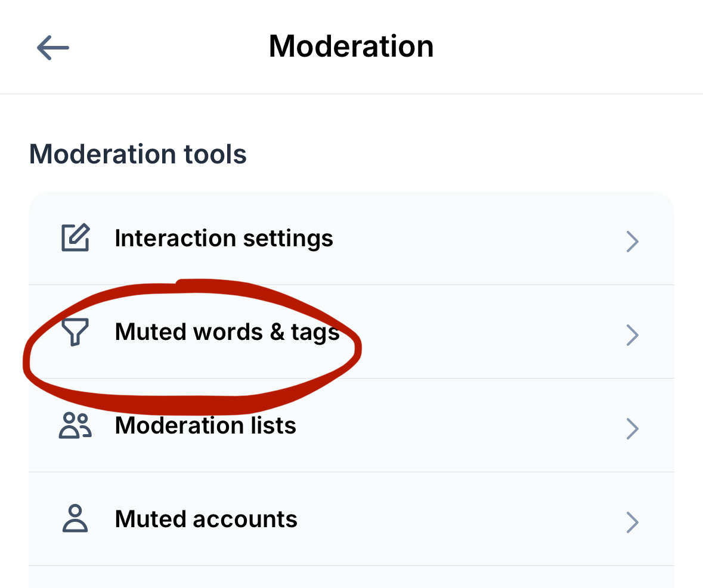
Task: Select the Muted accounts label
Action: 206,519
